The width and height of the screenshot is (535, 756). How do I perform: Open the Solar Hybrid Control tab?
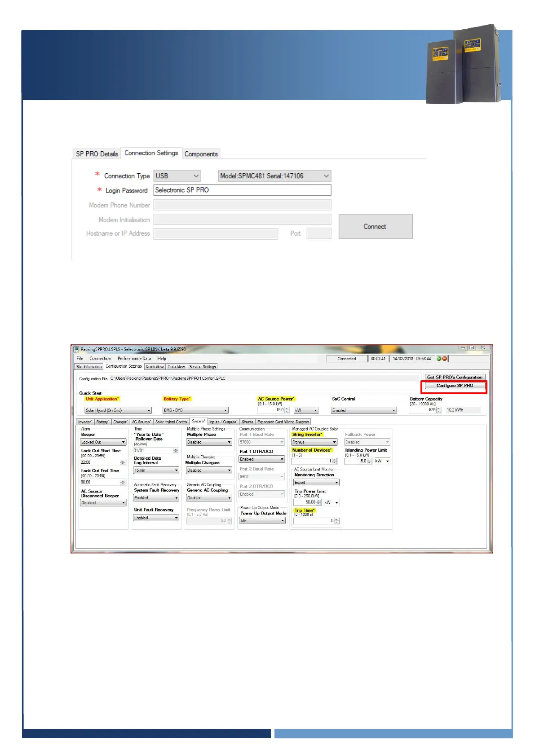[x=171, y=422]
